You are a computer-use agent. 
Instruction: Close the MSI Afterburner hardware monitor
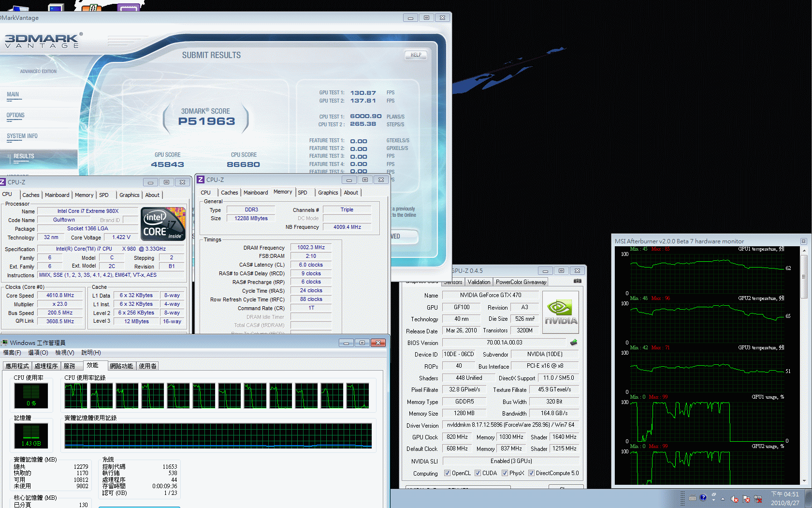804,241
